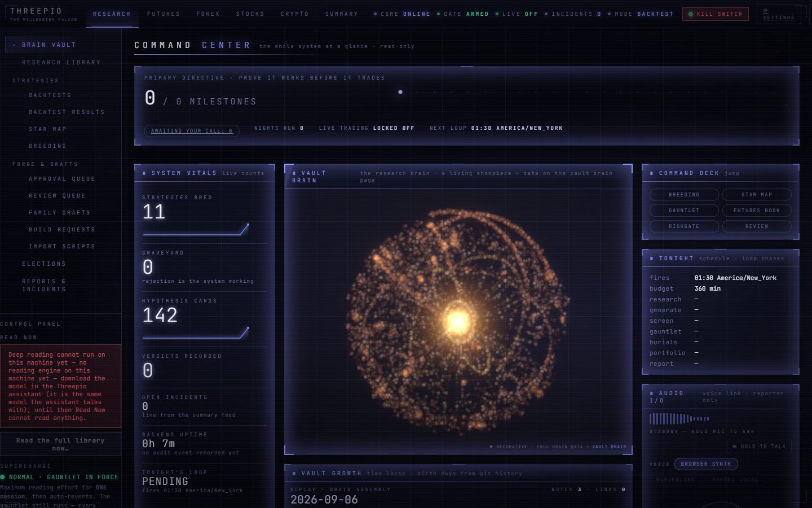Click the System Vitals panel square icon

click(144, 173)
